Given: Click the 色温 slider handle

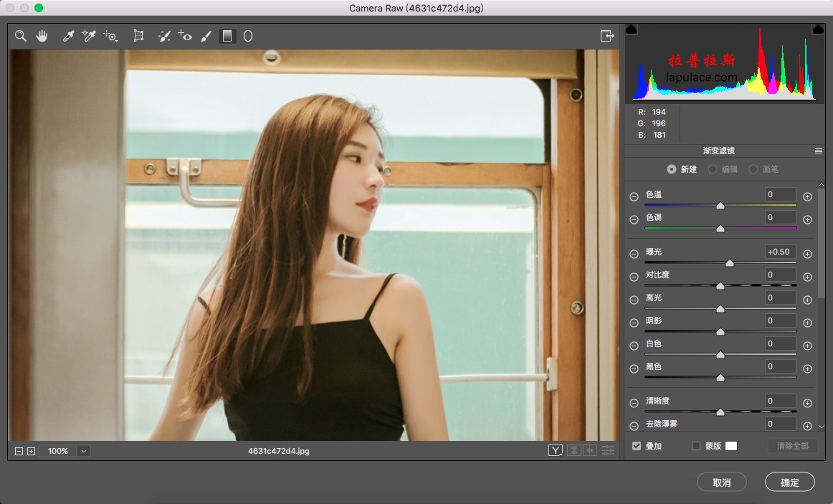Looking at the screenshot, I should 720,206.
